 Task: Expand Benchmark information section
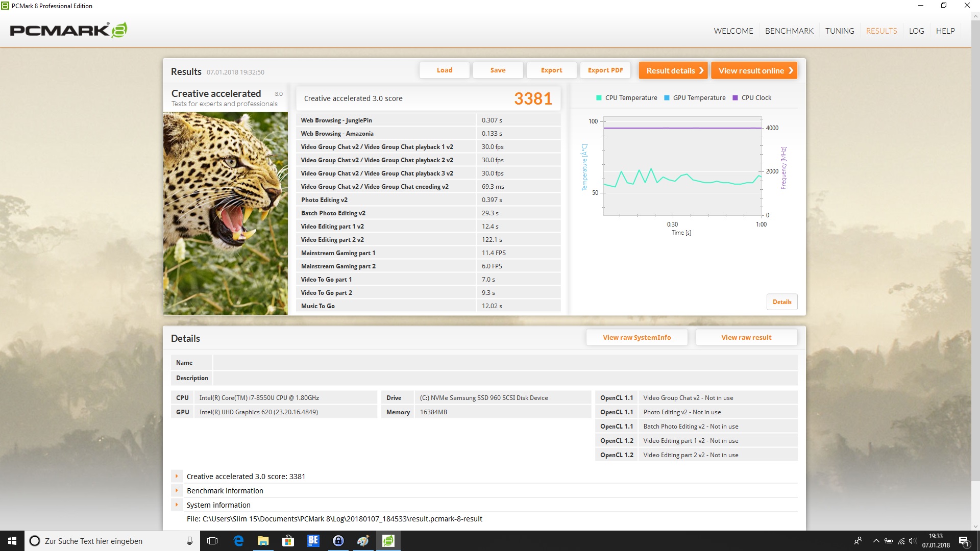[177, 490]
